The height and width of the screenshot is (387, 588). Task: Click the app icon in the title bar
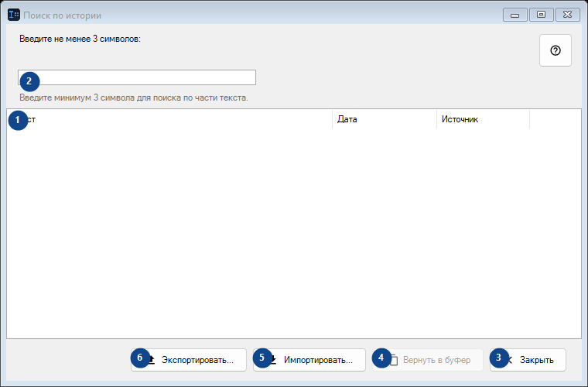coord(14,15)
